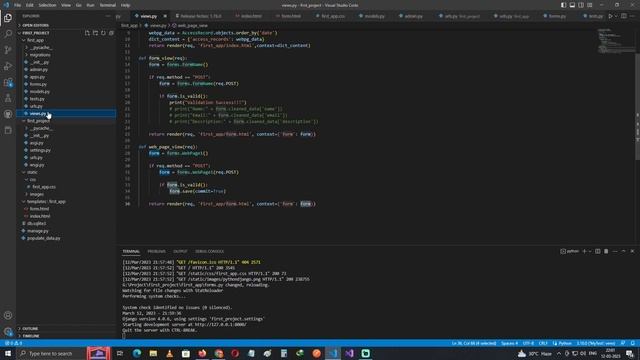Open the Extensions view
Screen dimensions: 640x360
pyautogui.click(x=8, y=82)
